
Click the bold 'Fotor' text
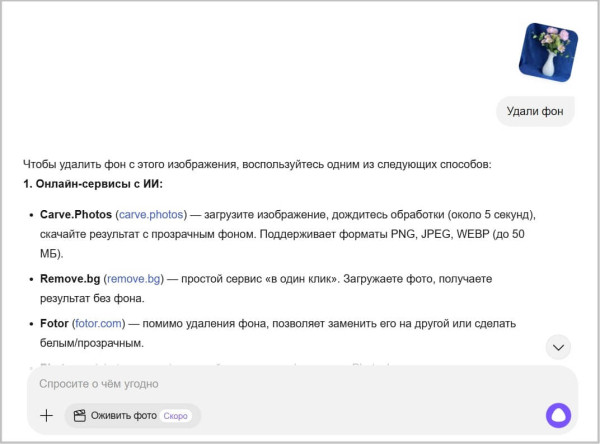coord(54,323)
